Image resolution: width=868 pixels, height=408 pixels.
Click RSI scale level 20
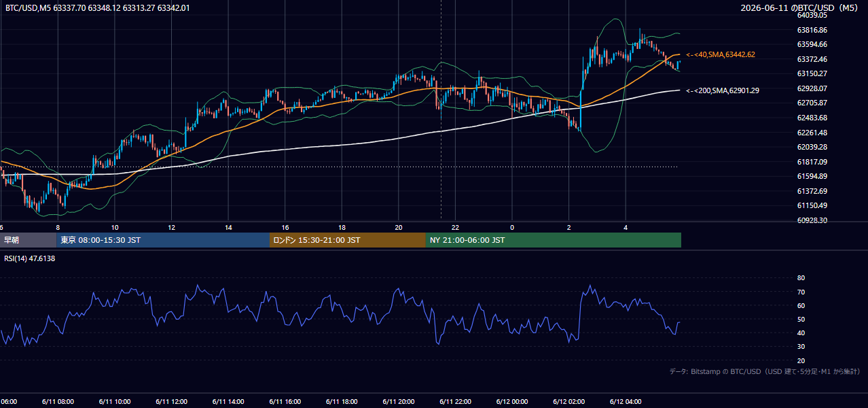click(801, 361)
